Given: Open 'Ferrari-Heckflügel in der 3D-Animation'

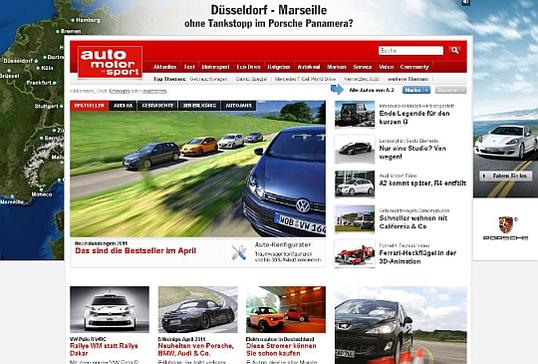Looking at the screenshot, I should [418, 257].
